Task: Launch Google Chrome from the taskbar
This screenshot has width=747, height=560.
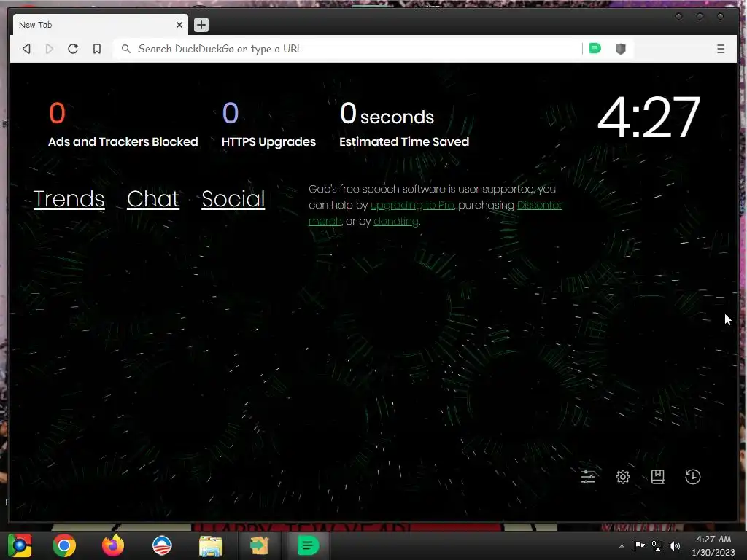Action: click(x=64, y=545)
